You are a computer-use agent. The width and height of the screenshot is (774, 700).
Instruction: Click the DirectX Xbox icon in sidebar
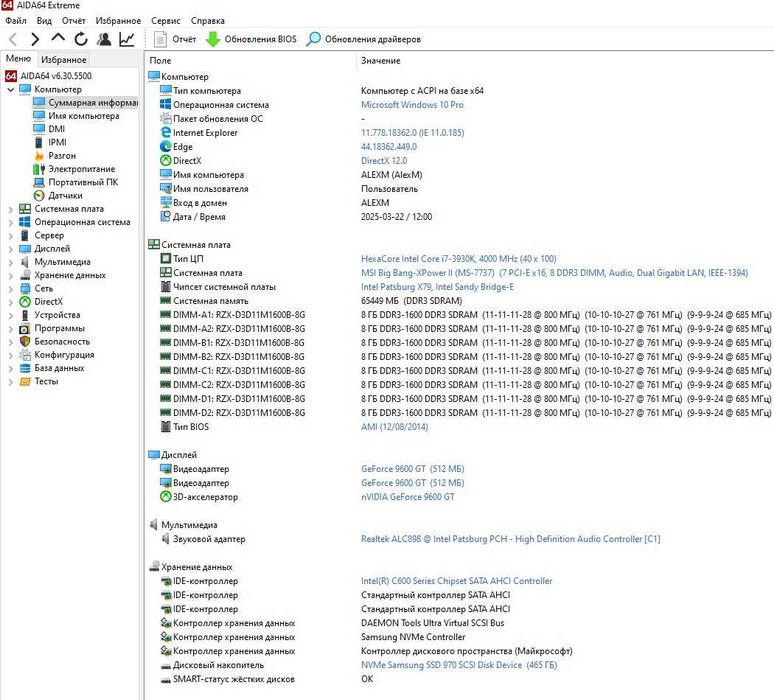(x=25, y=302)
